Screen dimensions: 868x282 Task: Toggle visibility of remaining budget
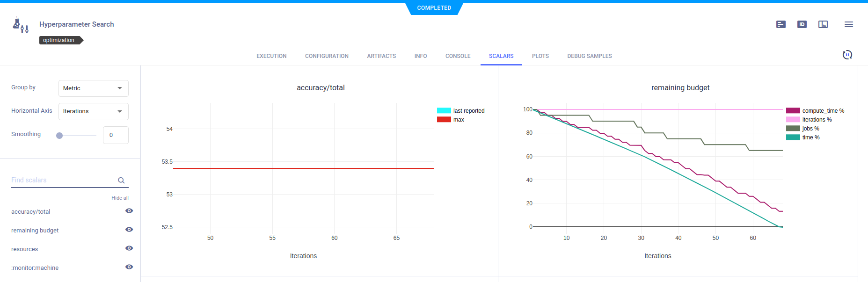click(x=129, y=230)
